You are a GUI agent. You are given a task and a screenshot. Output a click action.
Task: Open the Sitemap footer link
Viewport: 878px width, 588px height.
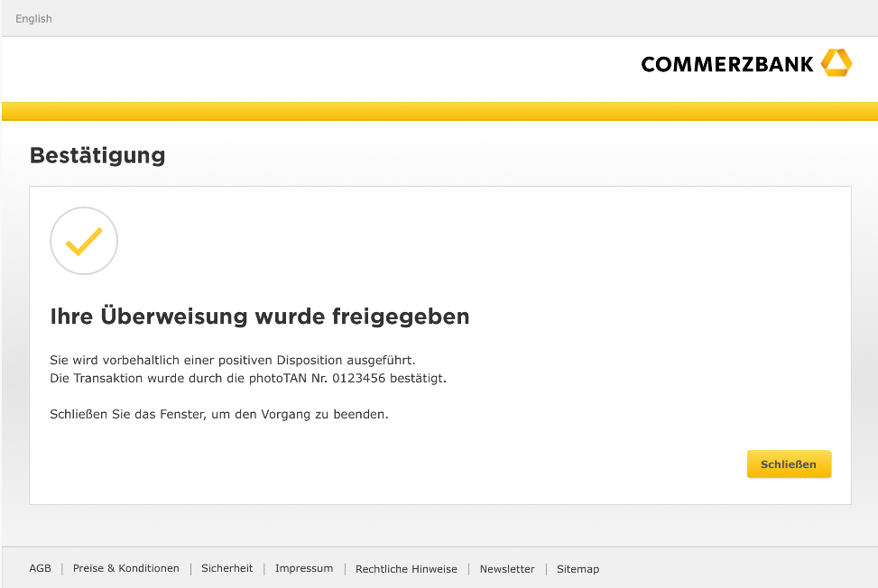(578, 569)
